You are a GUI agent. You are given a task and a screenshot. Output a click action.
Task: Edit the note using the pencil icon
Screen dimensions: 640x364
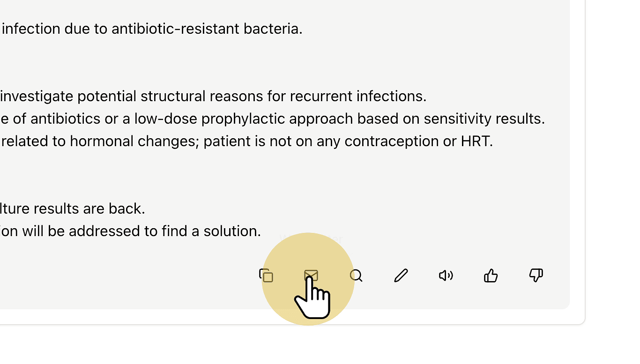tap(401, 275)
